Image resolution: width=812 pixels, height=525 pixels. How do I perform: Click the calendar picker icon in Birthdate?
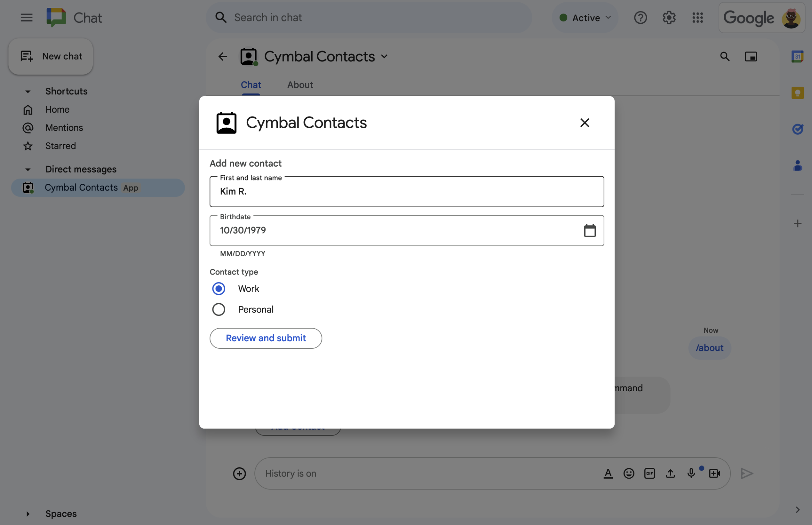589,230
